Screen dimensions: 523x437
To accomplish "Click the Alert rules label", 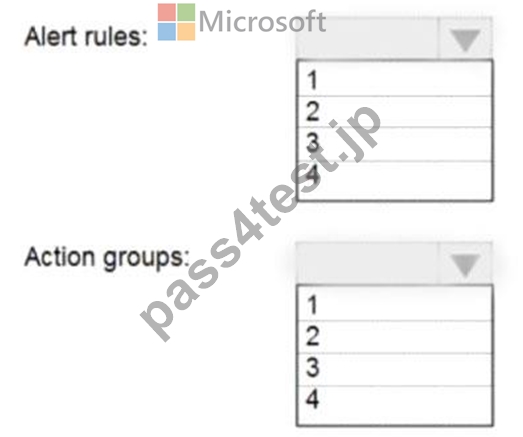I will pyautogui.click(x=86, y=36).
